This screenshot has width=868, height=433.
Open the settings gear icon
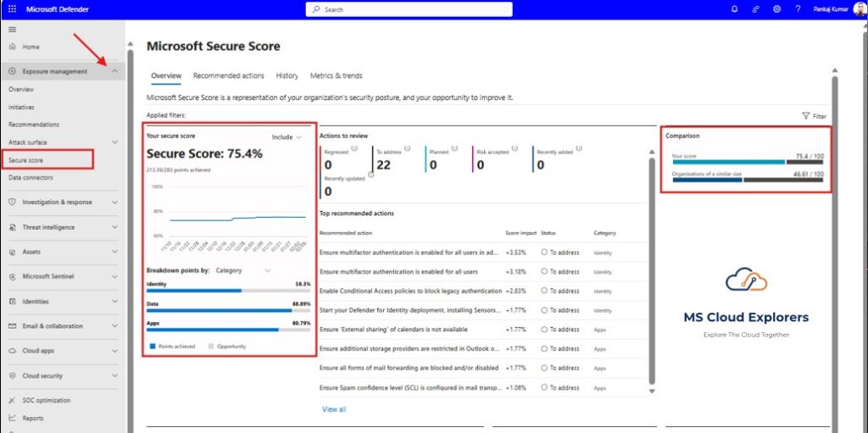coord(776,9)
